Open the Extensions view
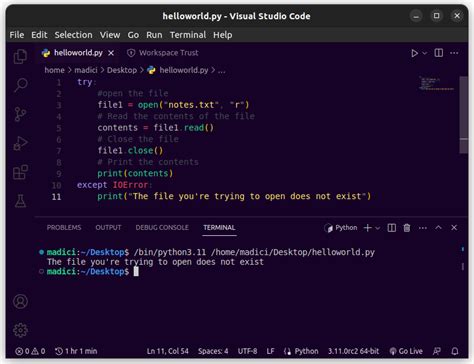This screenshot has width=474, height=364. [20, 172]
